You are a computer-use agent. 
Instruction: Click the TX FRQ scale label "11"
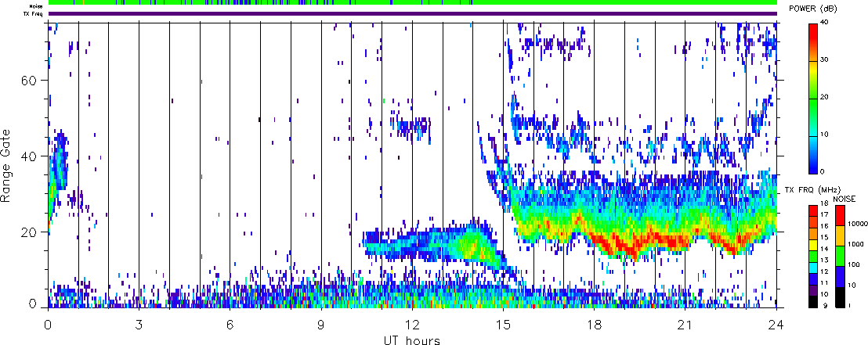tap(824, 283)
